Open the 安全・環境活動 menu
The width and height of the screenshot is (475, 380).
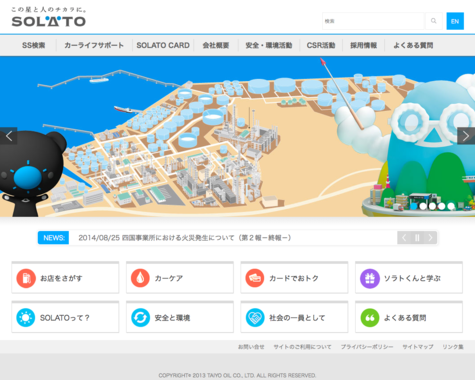pyautogui.click(x=269, y=45)
